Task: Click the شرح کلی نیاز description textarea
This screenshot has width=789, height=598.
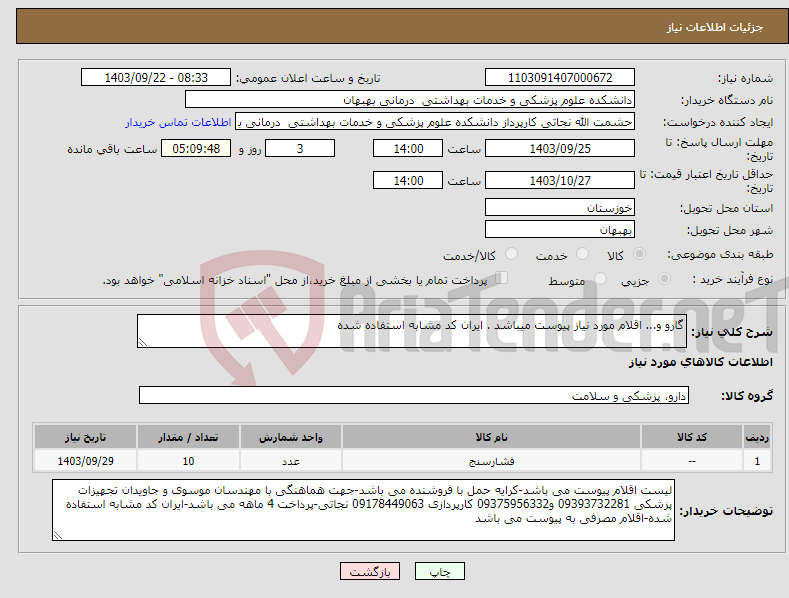Action: coord(412,331)
